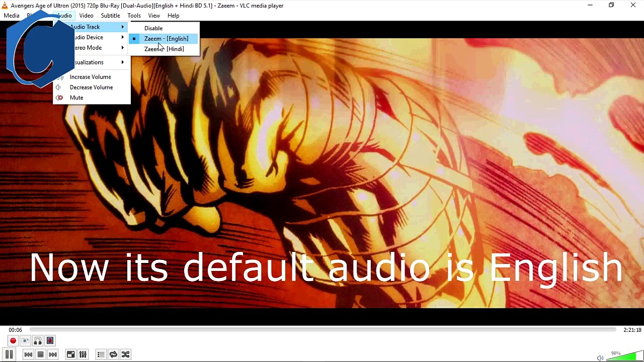The image size is (644, 362).
Task: Click the elapsed time 00:06 label
Action: pyautogui.click(x=15, y=330)
